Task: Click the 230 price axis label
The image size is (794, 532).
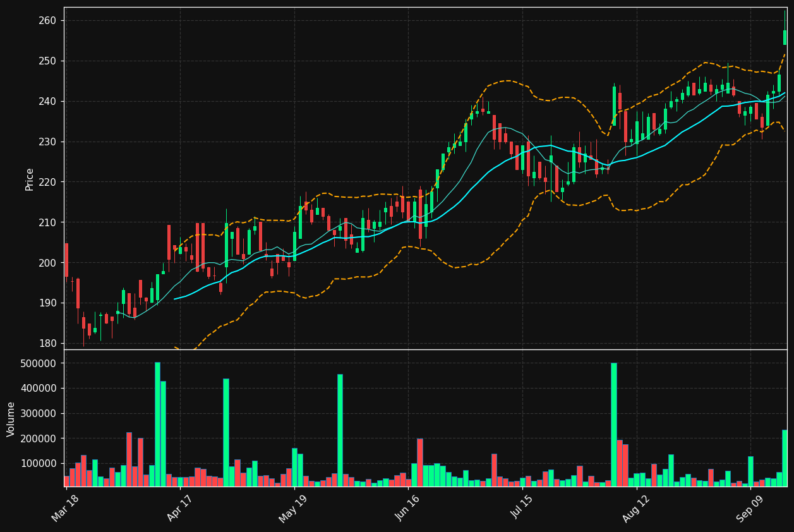Action: click(x=47, y=142)
